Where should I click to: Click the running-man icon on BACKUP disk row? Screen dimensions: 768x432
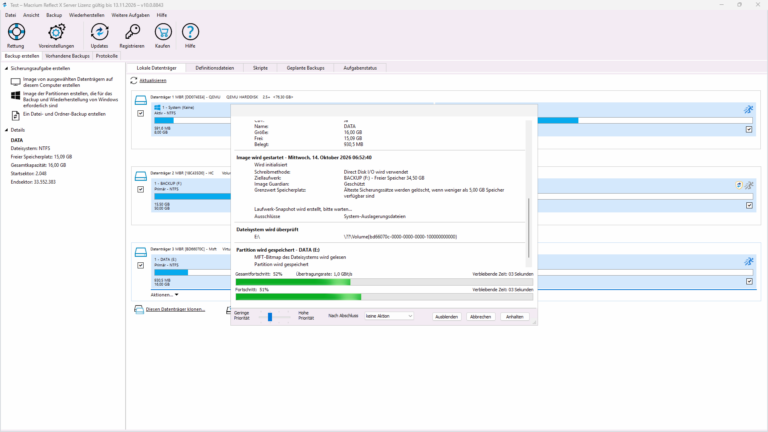pos(749,185)
